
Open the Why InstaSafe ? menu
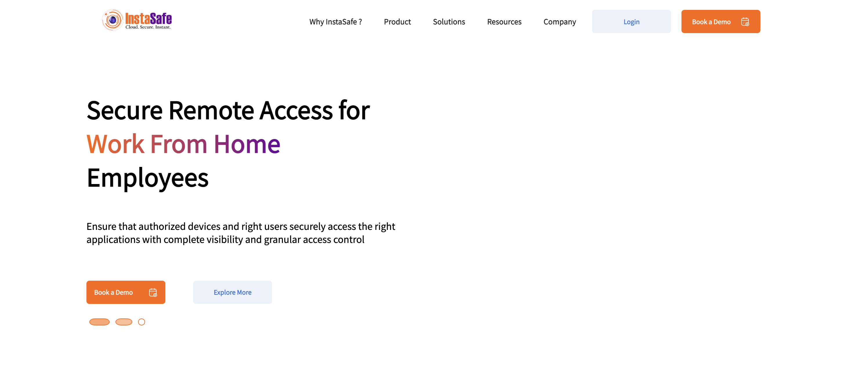coord(335,22)
